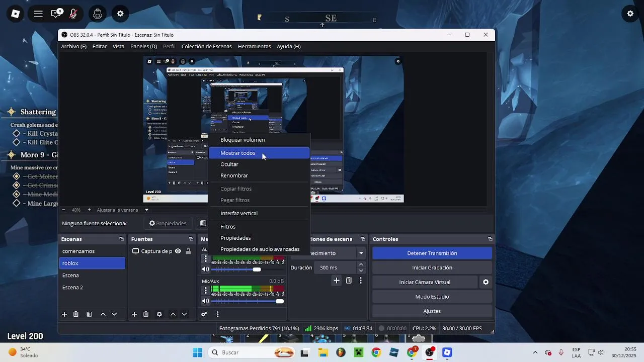Increase transition Duración with up arrow

pyautogui.click(x=361, y=264)
